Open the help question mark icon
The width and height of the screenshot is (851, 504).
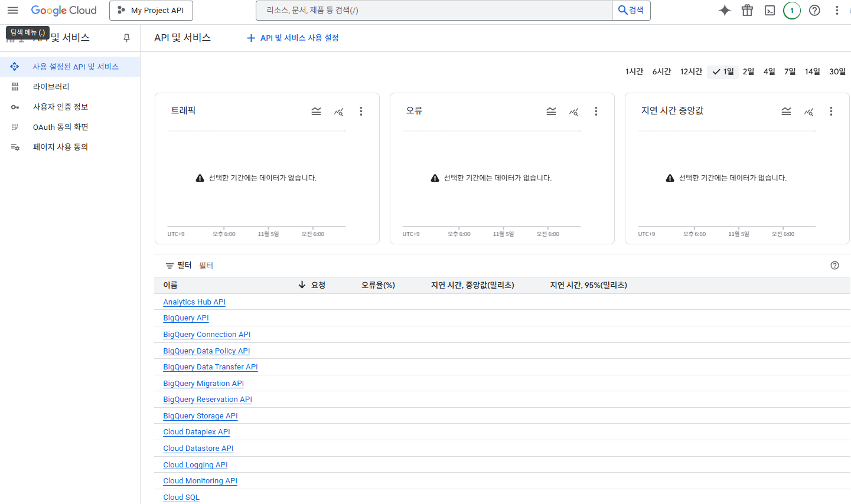coord(814,10)
